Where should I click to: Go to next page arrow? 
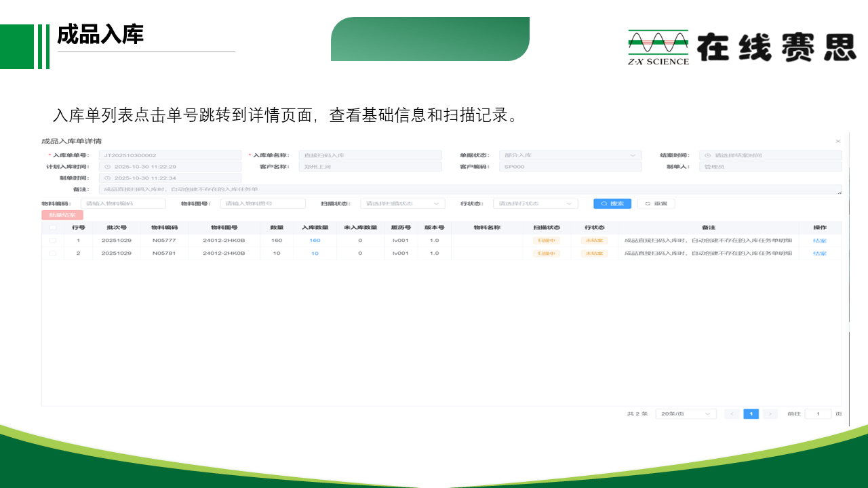(x=770, y=413)
